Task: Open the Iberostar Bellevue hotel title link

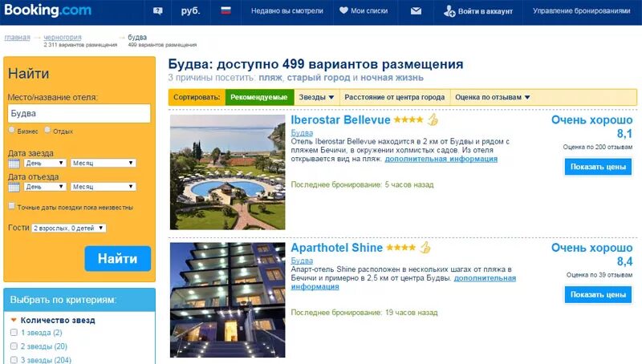Action: coord(340,119)
